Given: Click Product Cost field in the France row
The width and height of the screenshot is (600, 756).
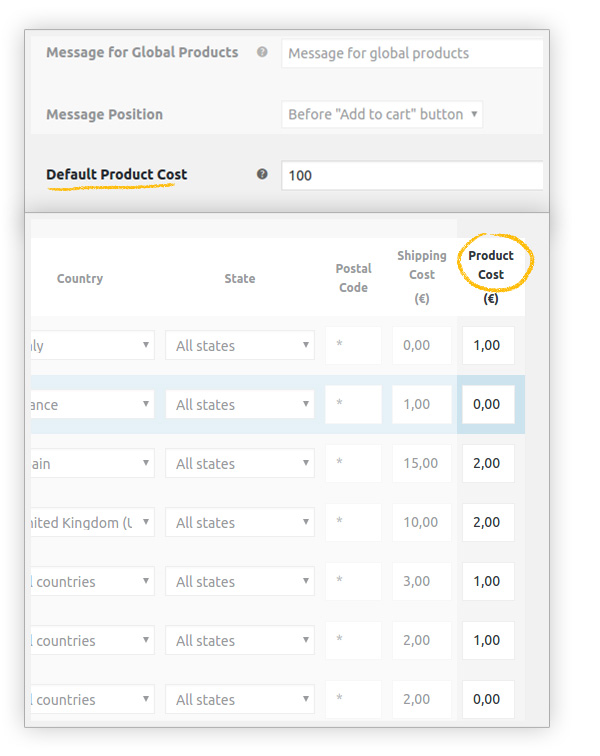Looking at the screenshot, I should tap(488, 405).
